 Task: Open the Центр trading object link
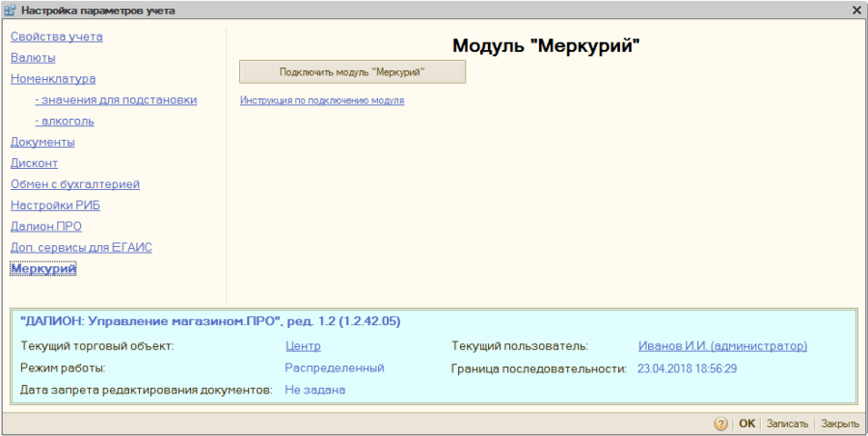303,346
